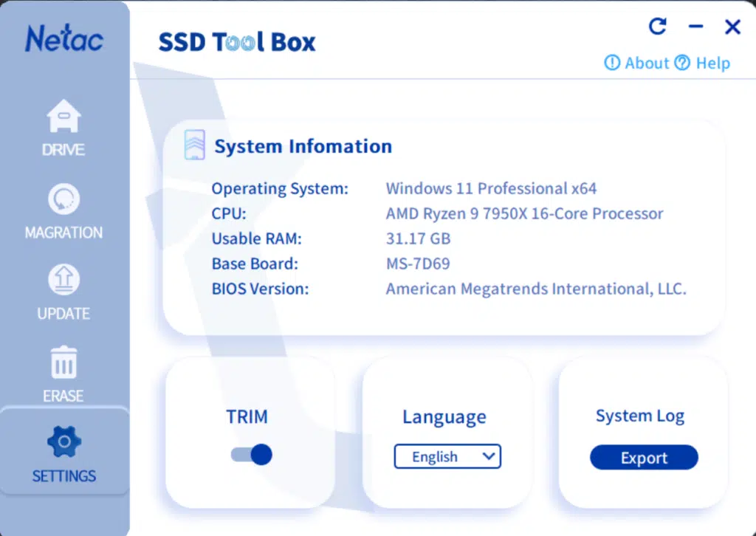Screen dimensions: 756x536
Task: Switch to the ERASE tab label
Action: (63, 396)
